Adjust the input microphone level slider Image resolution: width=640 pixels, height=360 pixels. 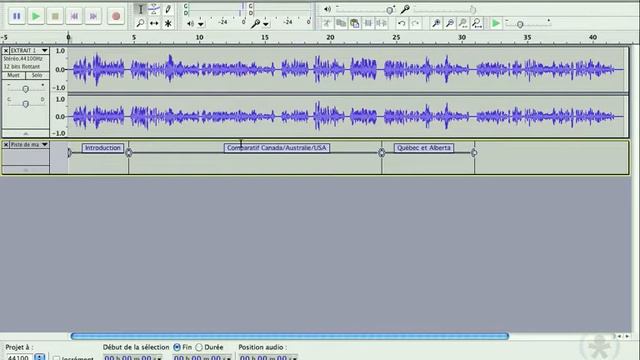point(444,9)
